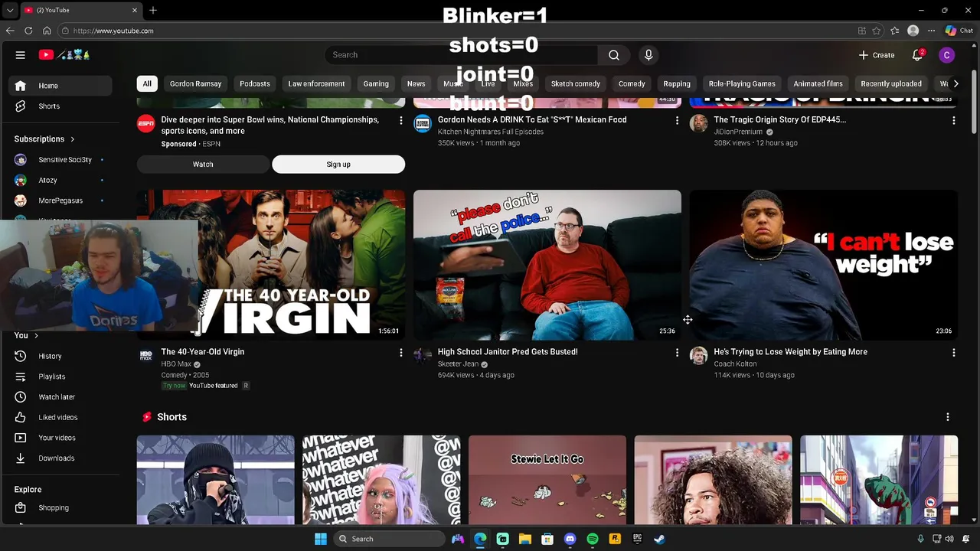Open Steam from the taskbar

tap(660, 539)
